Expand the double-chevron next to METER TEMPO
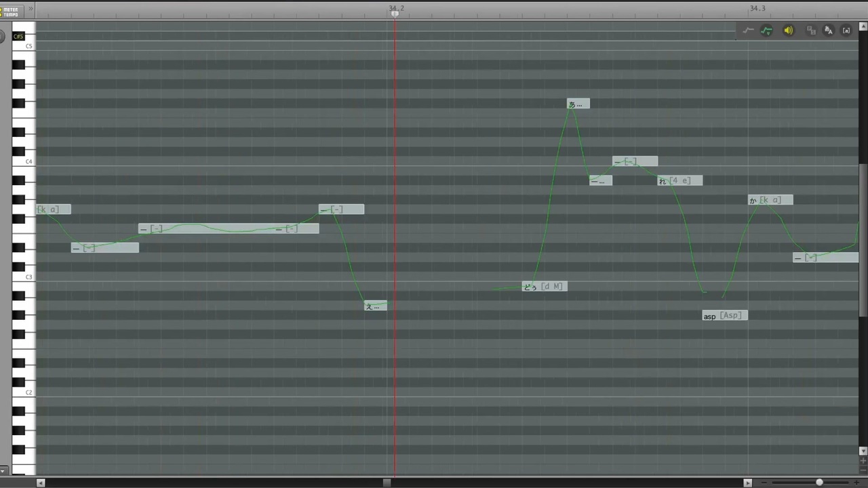The height and width of the screenshot is (488, 868). coord(30,9)
